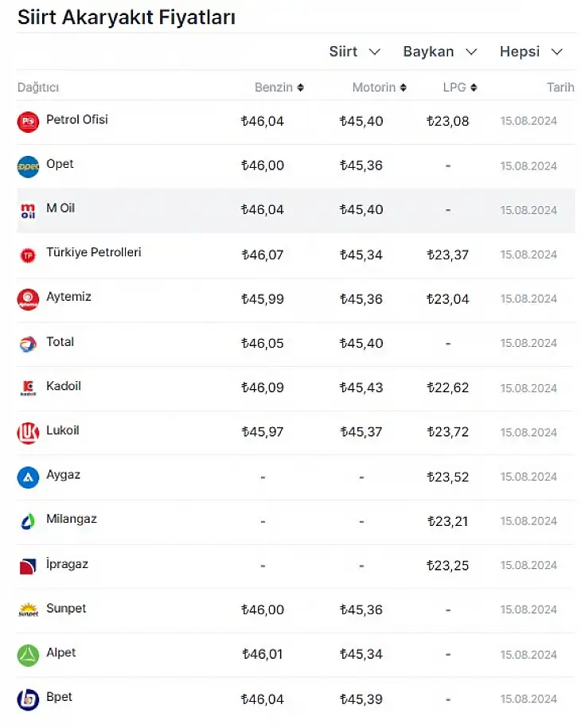
Task: Sort table by Motorin column
Action: [380, 88]
